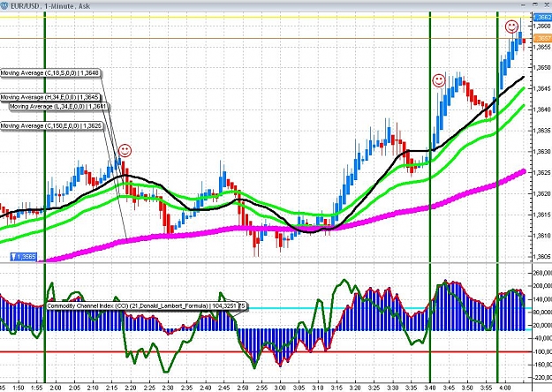Click the blue 1,3662 price marker
The image size is (552, 392).
point(542,17)
